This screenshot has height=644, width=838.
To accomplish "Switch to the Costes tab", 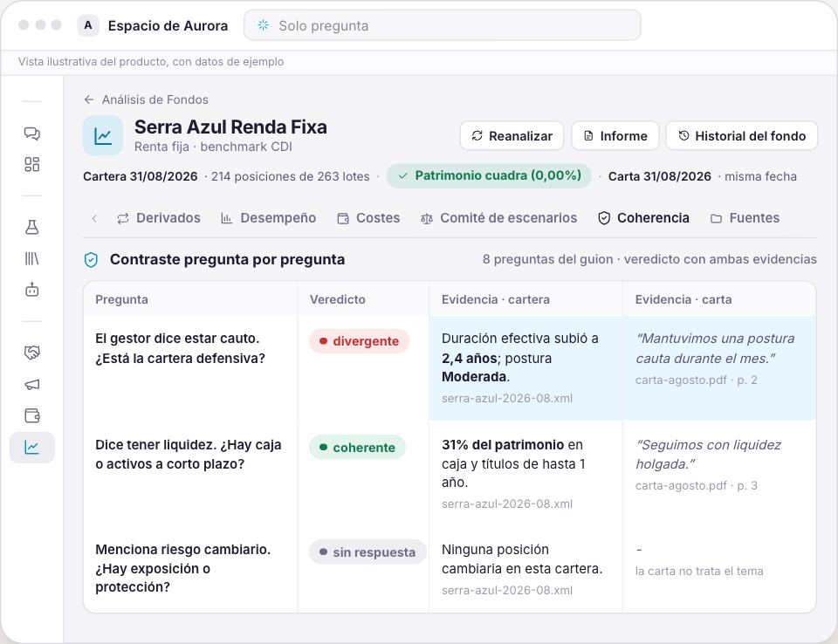I will (368, 218).
